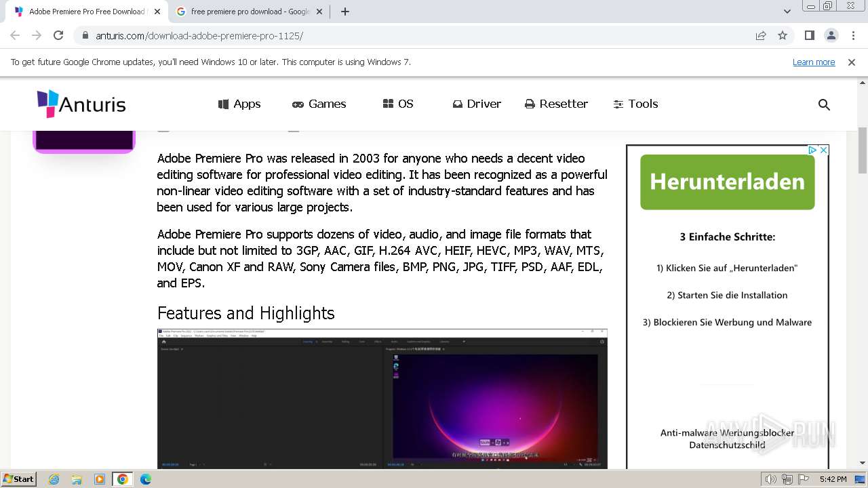The image size is (868, 488).
Task: Click the Anturis logo
Action: click(x=81, y=104)
